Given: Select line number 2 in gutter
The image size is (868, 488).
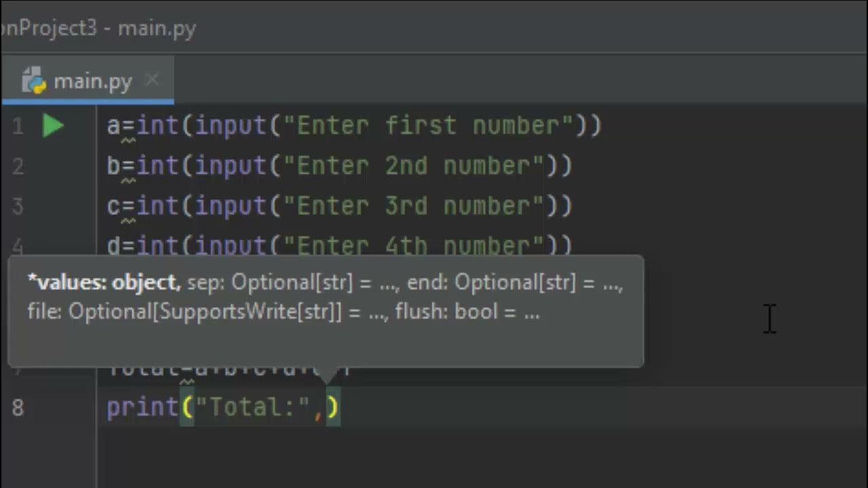Looking at the screenshot, I should [18, 166].
